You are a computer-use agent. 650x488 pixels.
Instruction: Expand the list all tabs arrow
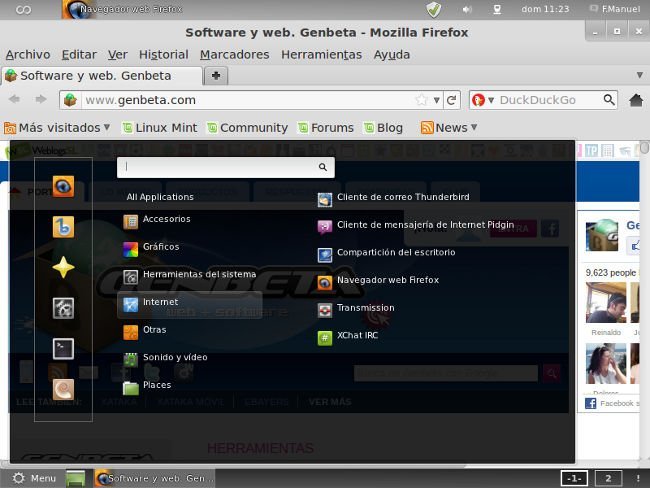[x=640, y=75]
